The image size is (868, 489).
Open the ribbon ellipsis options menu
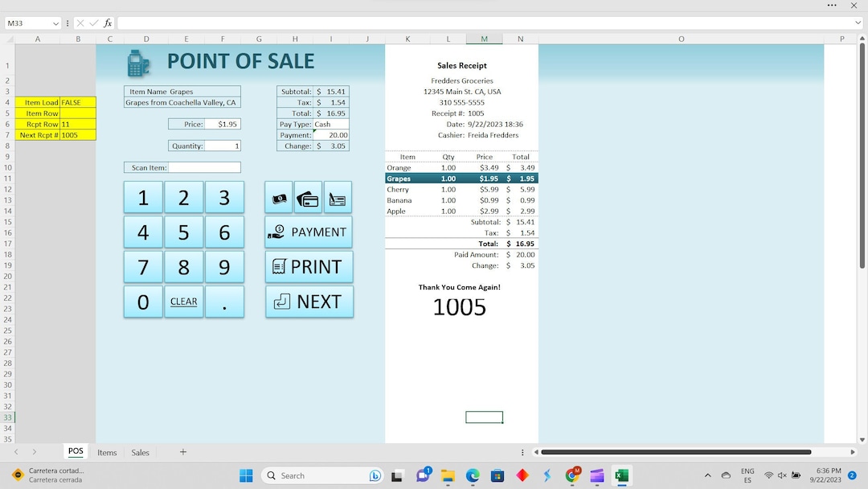pyautogui.click(x=832, y=6)
